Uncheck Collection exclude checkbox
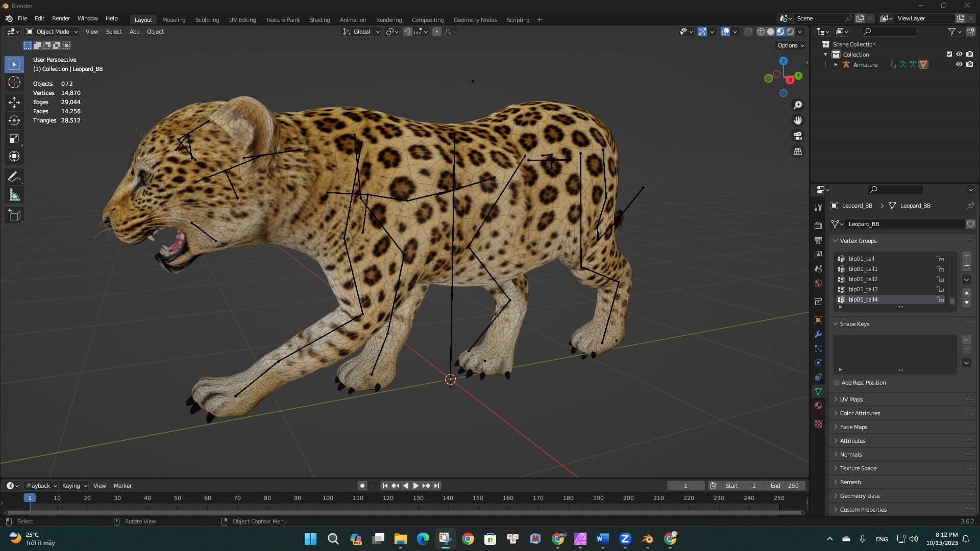 pyautogui.click(x=949, y=54)
